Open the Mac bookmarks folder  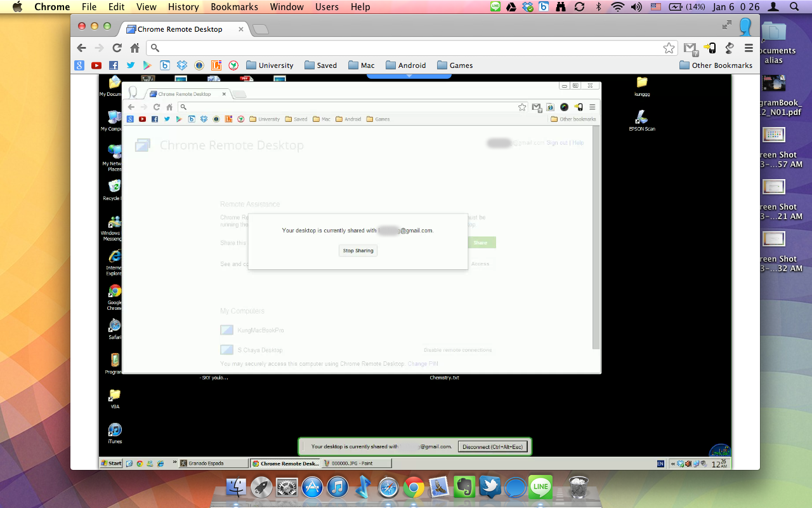[x=361, y=65]
